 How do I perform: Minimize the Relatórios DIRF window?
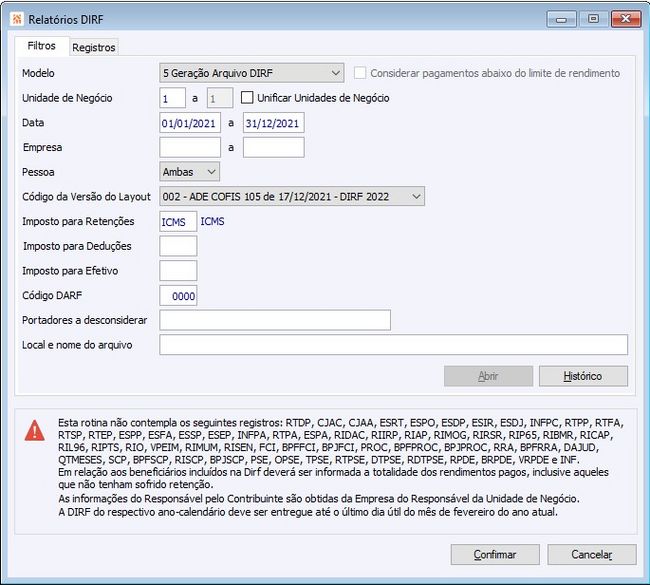point(561,19)
